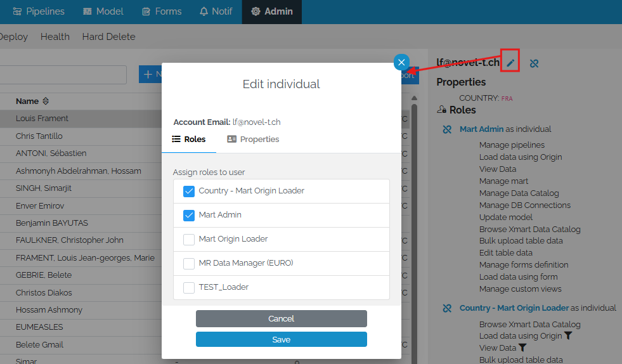Check the TEST_Loader role checkbox
The height and width of the screenshot is (364, 622).
coord(189,288)
